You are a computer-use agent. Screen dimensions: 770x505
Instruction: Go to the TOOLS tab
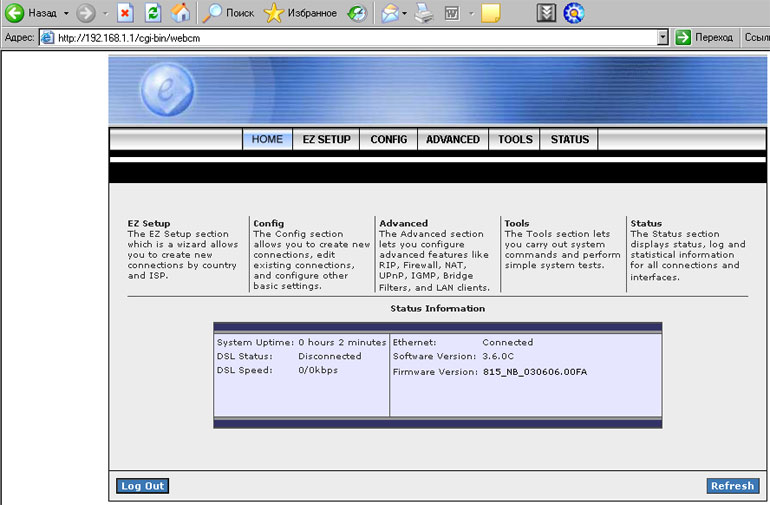pos(515,139)
